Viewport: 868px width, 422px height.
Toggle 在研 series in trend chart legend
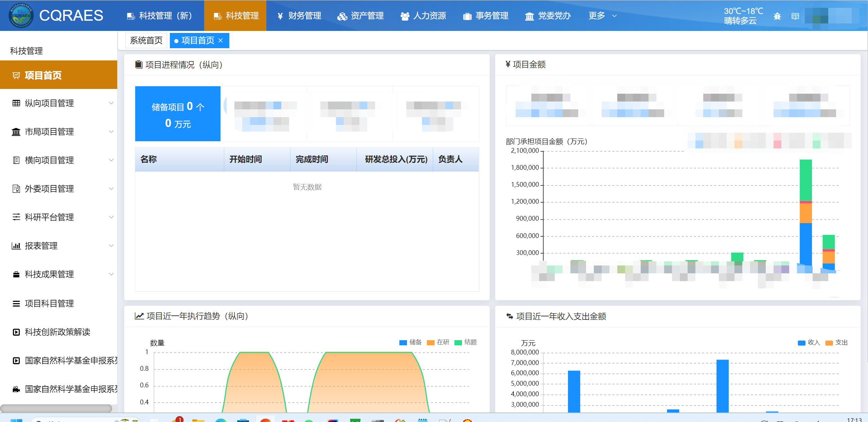tap(438, 342)
